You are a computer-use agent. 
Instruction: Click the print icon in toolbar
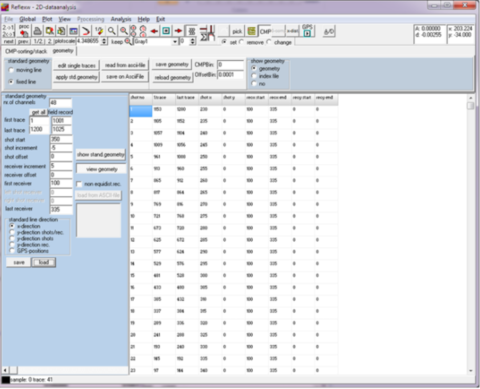coord(37,31)
